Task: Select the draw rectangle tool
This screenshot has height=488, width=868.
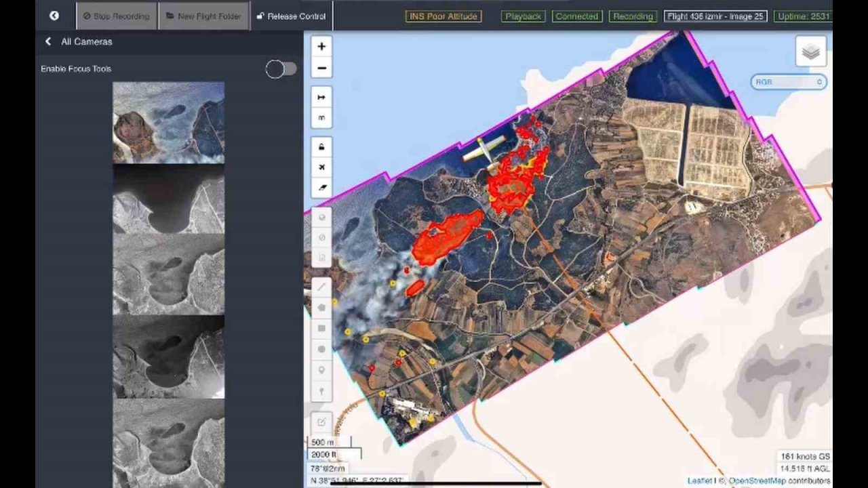Action: [321, 329]
